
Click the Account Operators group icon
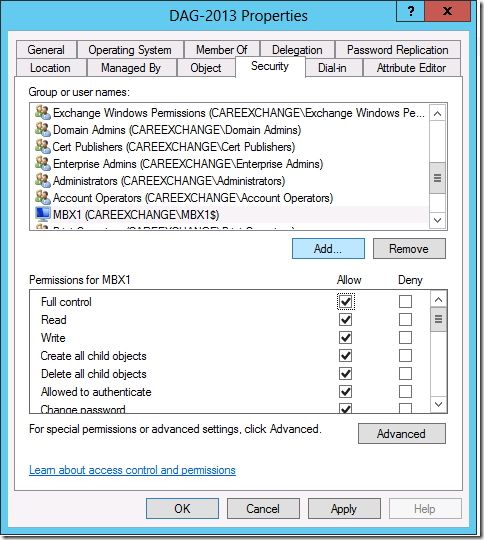[x=43, y=197]
